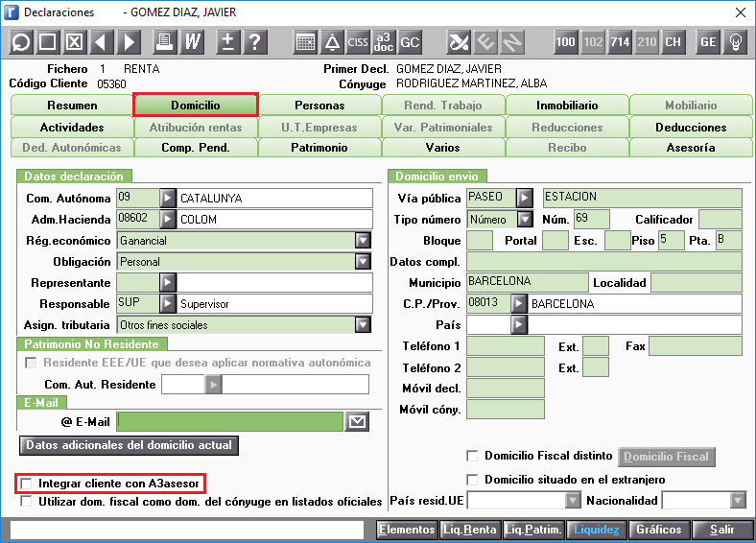Go to previous record with left arrow
Image resolution: width=756 pixels, height=543 pixels.
102,42
